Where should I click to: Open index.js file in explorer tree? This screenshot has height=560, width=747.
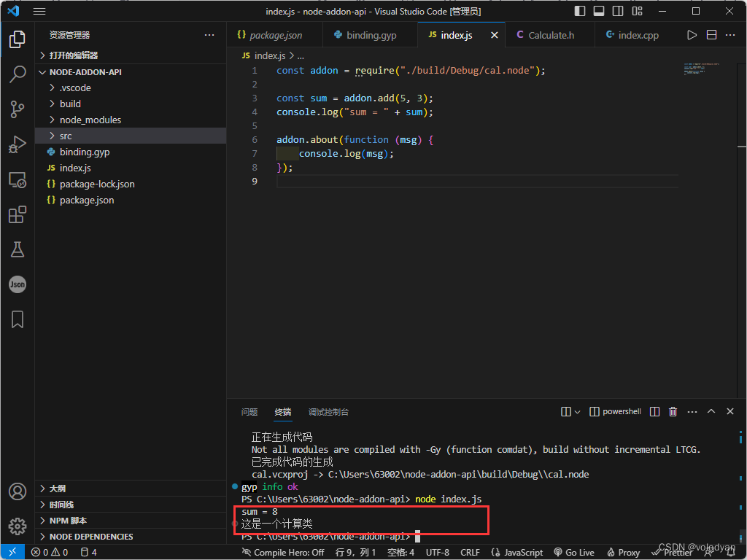coord(131,168)
